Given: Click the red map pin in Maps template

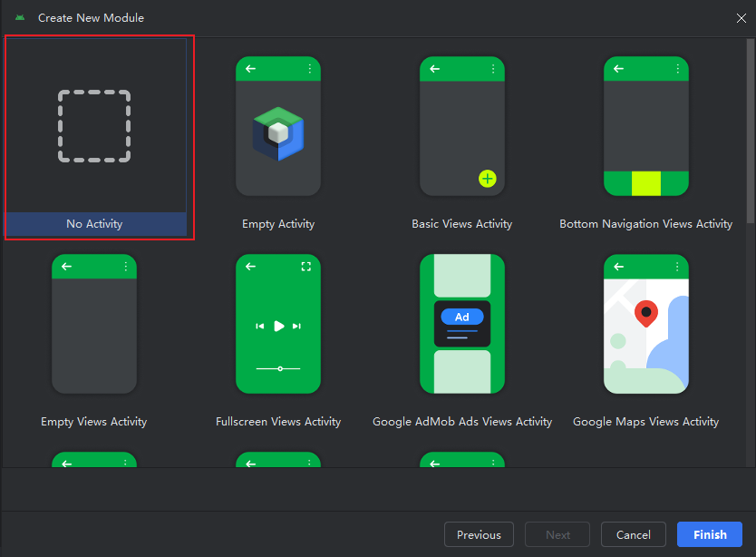Looking at the screenshot, I should tap(646, 313).
